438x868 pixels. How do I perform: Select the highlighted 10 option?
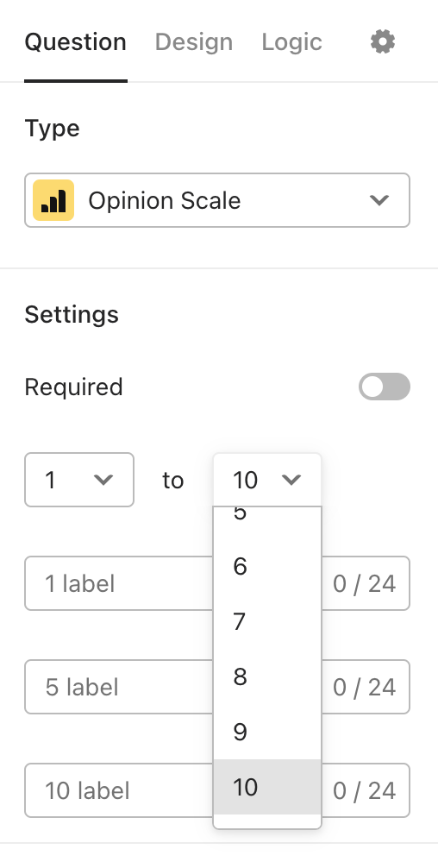[x=267, y=787]
